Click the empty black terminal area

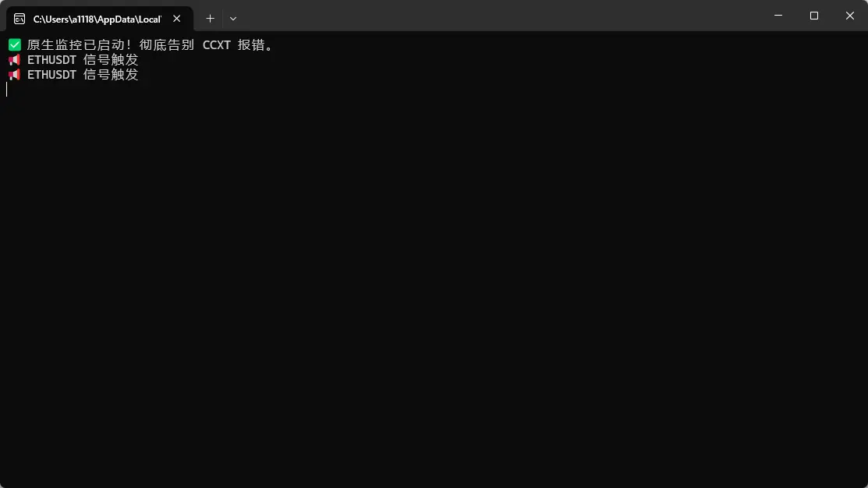tap(434, 288)
